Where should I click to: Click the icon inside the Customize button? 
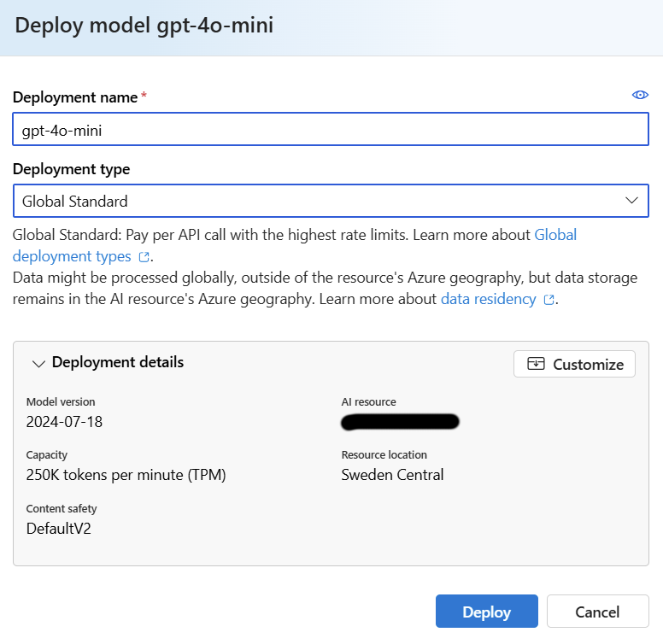coord(536,363)
